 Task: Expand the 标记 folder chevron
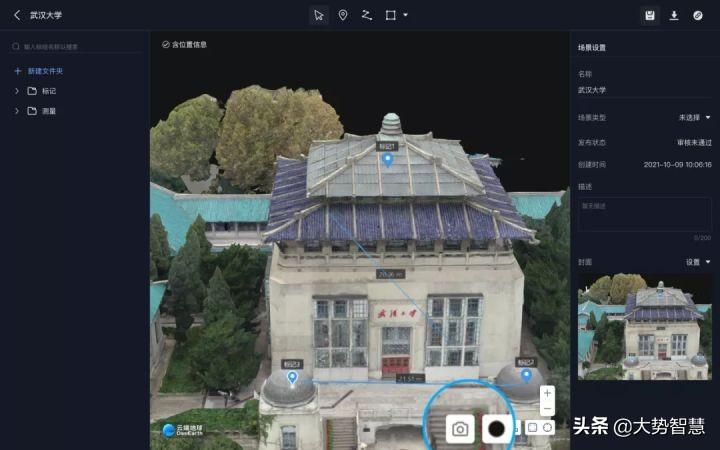[17, 91]
